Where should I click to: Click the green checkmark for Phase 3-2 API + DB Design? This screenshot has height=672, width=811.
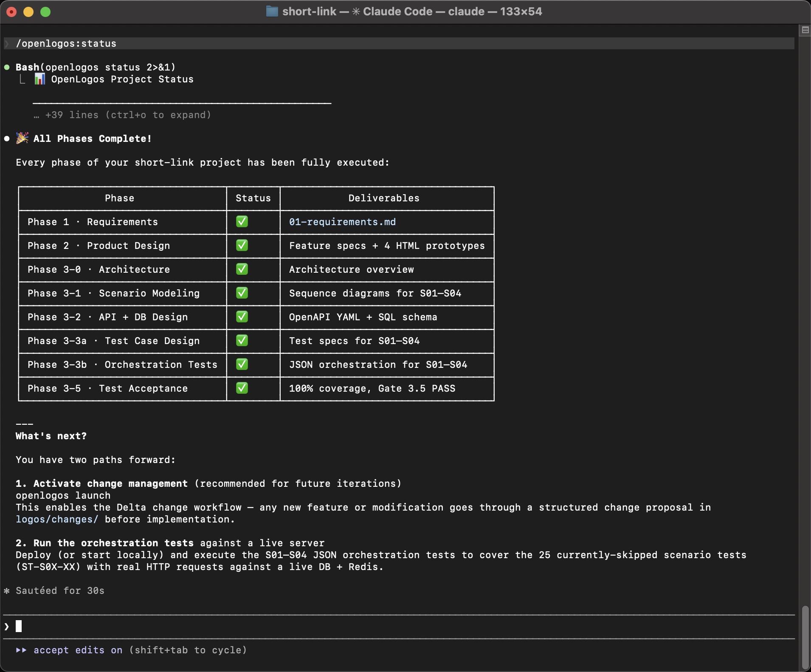tap(242, 317)
